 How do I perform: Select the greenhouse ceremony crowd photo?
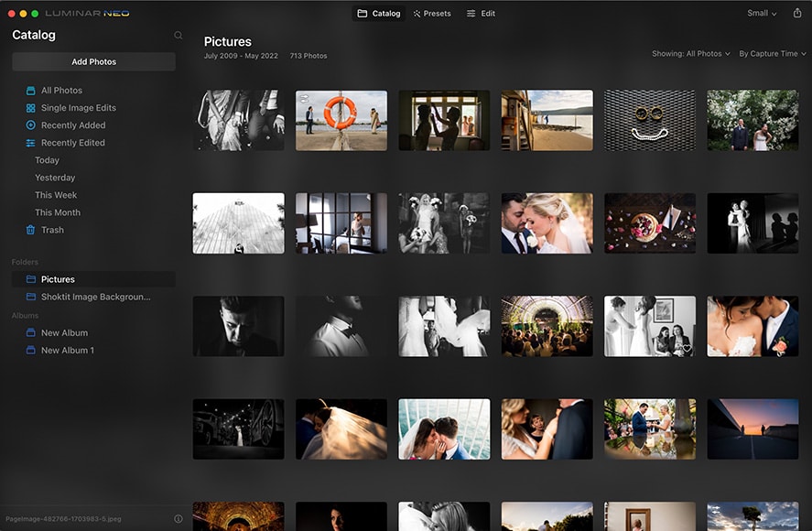(547, 326)
